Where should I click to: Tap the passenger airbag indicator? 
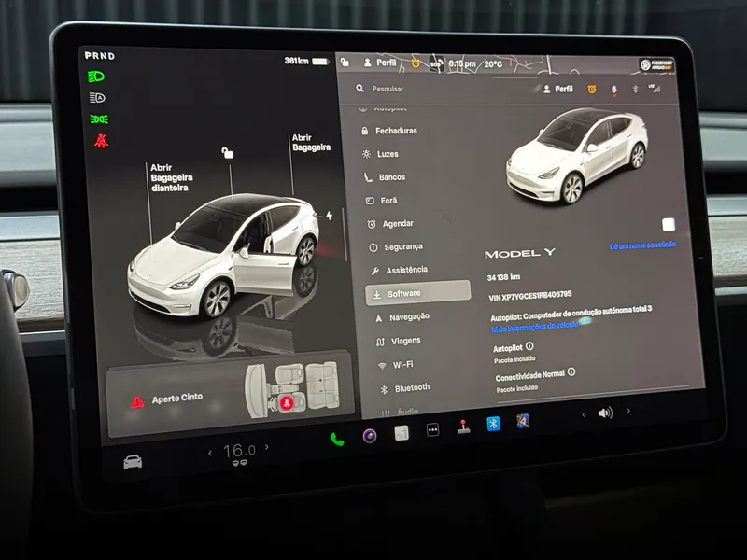coord(656,65)
